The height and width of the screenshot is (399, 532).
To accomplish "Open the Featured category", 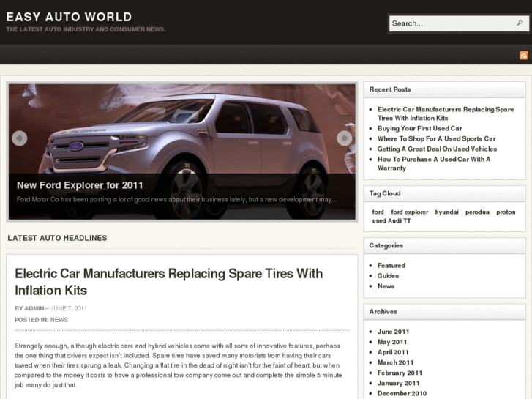I will (391, 266).
